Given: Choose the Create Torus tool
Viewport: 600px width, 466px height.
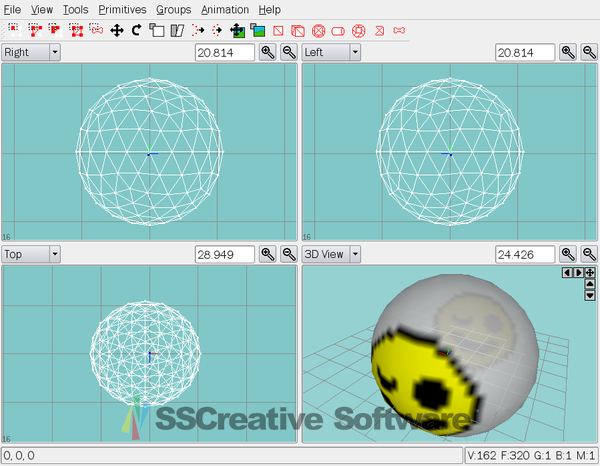Looking at the screenshot, I should 359,30.
